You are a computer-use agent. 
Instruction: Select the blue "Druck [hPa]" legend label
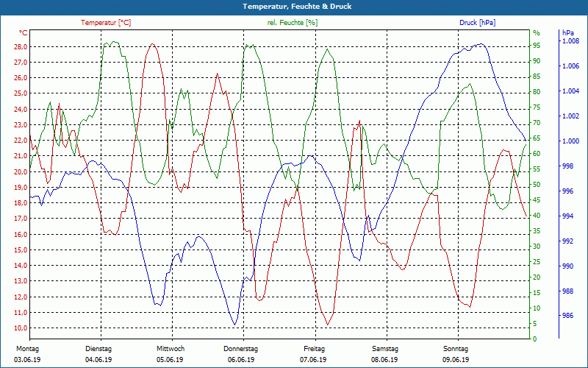pyautogui.click(x=477, y=23)
